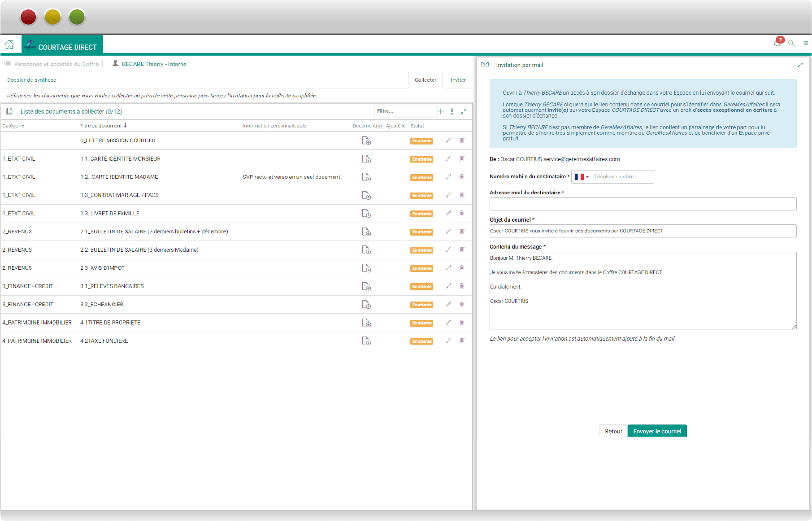Sort by Titre du document column
This screenshot has height=521, width=812.
click(104, 126)
